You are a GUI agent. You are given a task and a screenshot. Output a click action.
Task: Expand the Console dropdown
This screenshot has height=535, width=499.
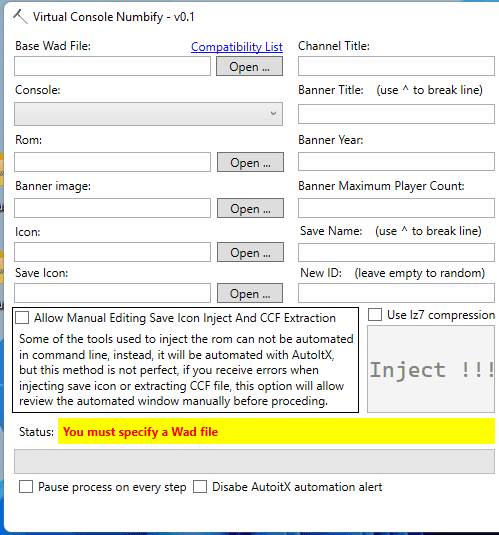coord(148,114)
